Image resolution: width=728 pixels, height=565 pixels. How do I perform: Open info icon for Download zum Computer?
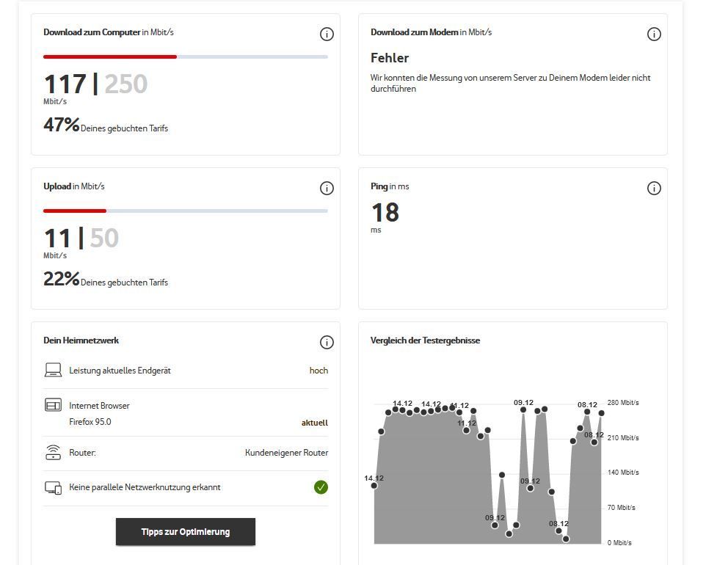coord(327,34)
